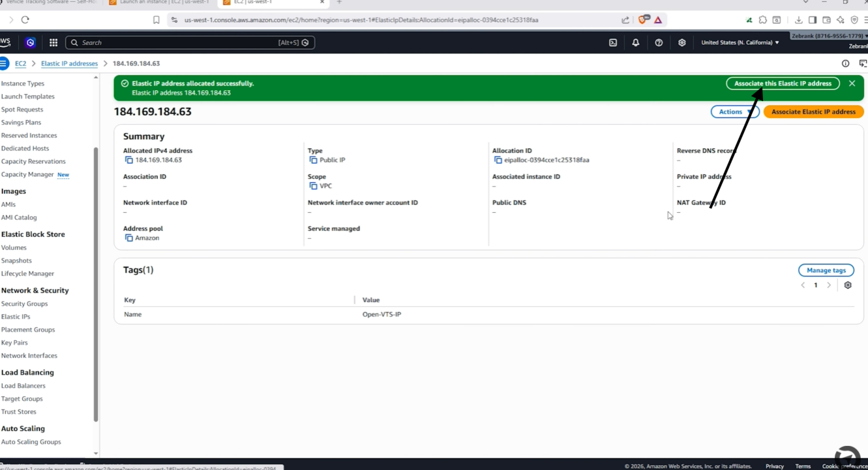
Task: Toggle the browser sidebar panel icon
Action: [x=813, y=20]
